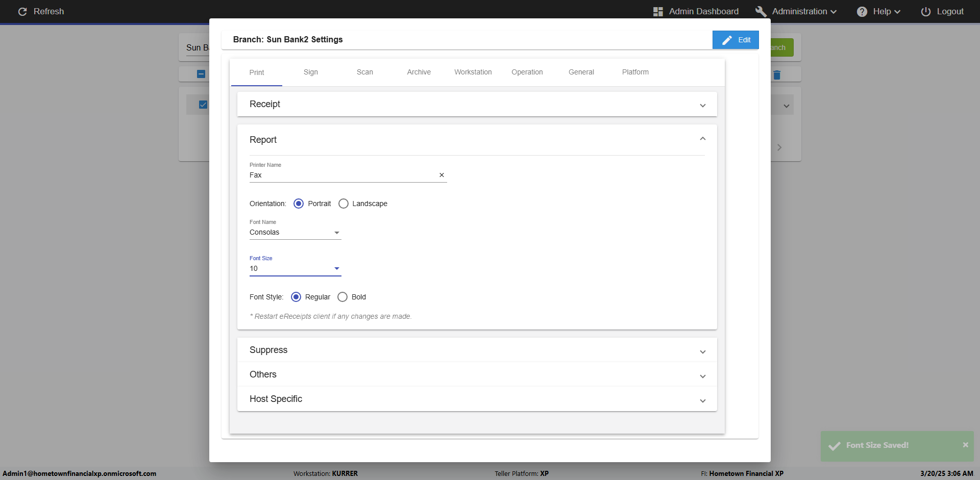Switch to the Workstation tab
The width and height of the screenshot is (980, 480).
pos(473,72)
